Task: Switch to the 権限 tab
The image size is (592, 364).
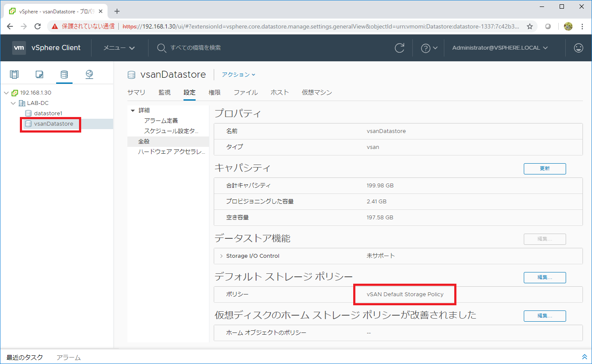Action: coord(215,92)
